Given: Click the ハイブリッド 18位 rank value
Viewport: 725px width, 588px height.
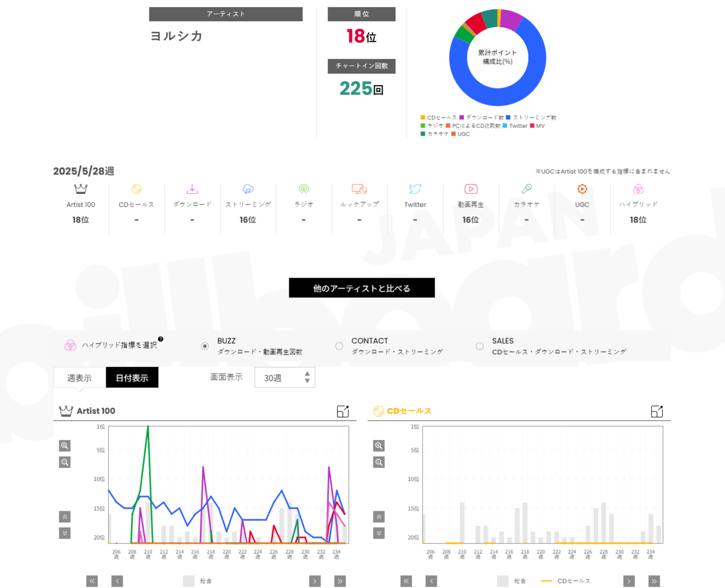Looking at the screenshot, I should [x=638, y=220].
